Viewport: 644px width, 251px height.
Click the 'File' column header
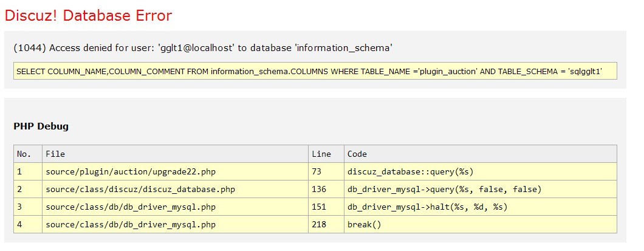pos(176,154)
